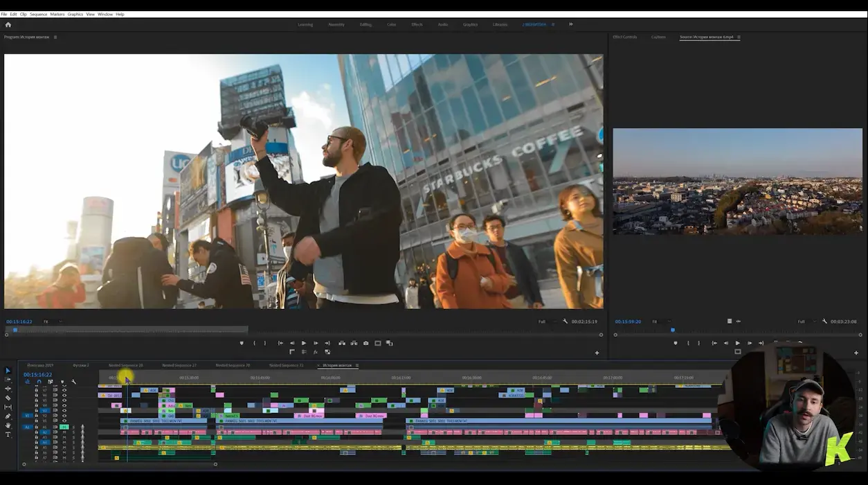The image size is (868, 485).
Task: Select the Type tool
Action: [8, 434]
